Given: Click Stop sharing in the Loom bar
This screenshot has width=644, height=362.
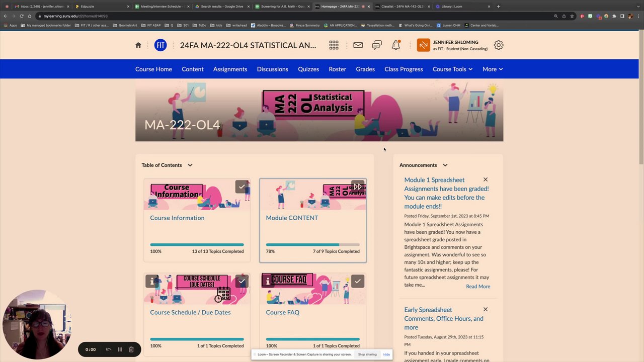Looking at the screenshot, I should (x=367, y=354).
